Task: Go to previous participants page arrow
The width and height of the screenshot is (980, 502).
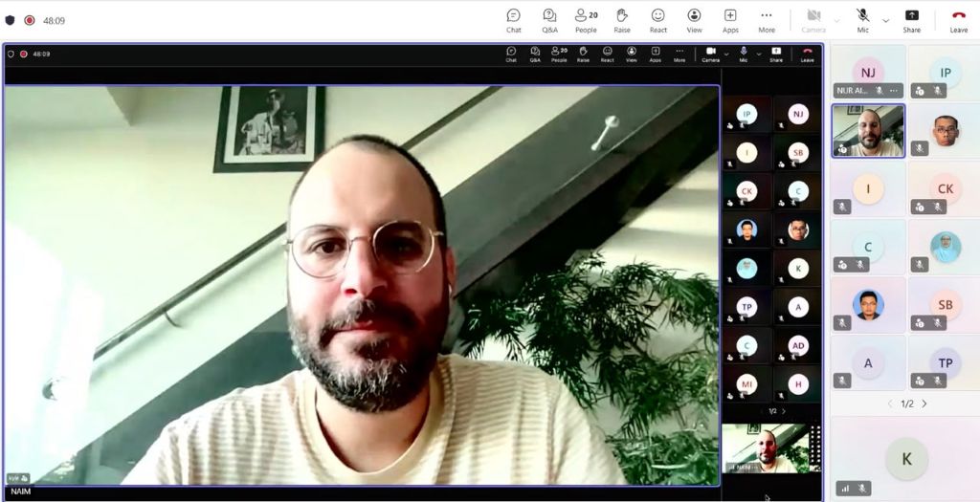Action: [x=890, y=404]
